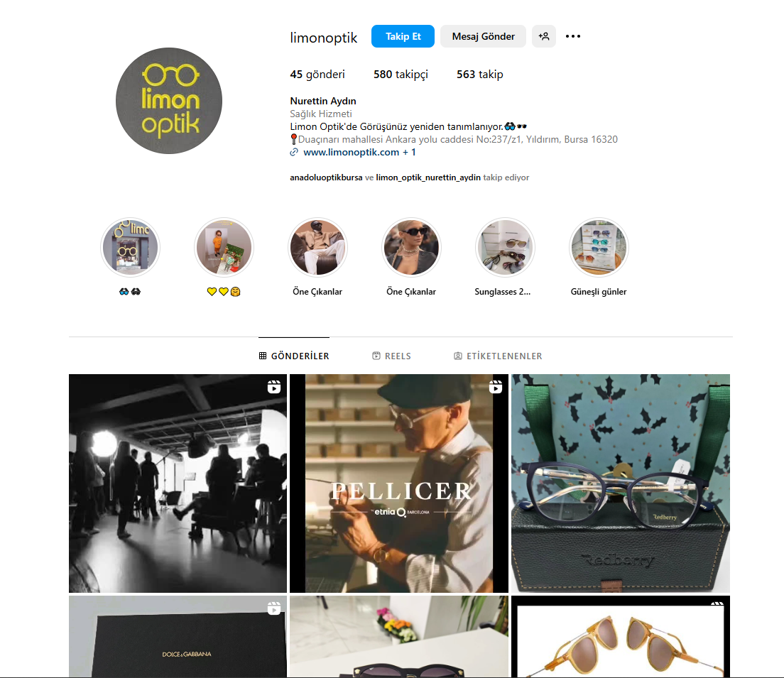The height and width of the screenshot is (678, 784).
Task: View the 563 takip following list
Action: pos(479,75)
